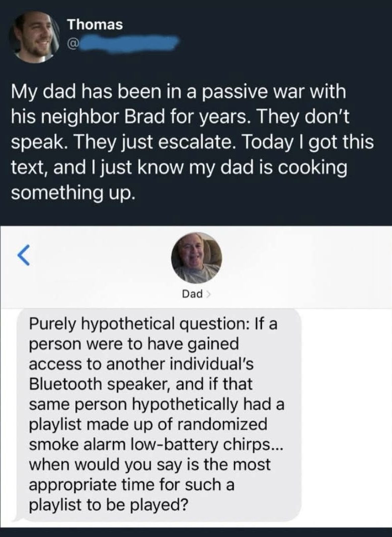Click "same person hypothetically had a" line

coord(157,404)
